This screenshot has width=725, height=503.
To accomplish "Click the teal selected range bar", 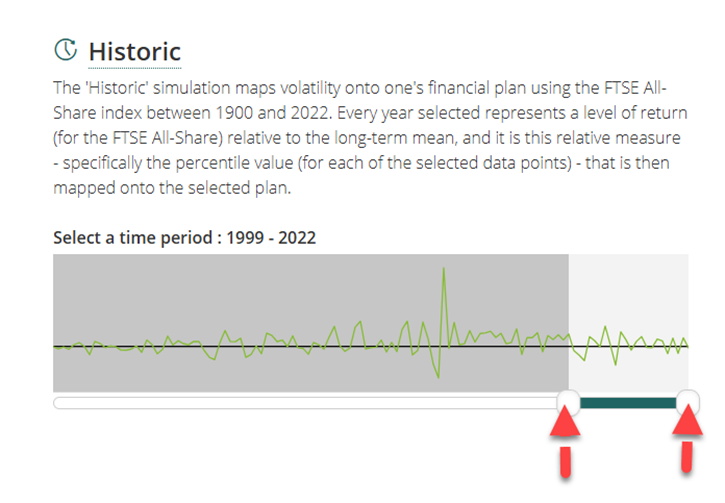I will pos(628,402).
